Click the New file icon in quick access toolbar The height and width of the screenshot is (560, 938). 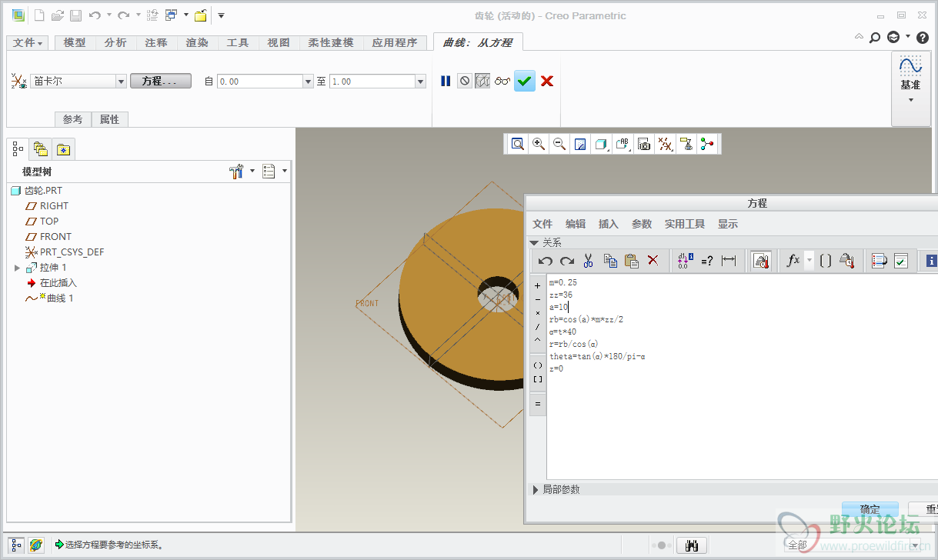click(39, 15)
